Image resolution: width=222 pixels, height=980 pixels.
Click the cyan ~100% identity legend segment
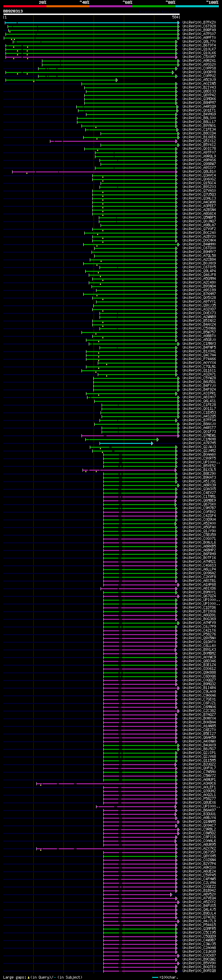coord(197,6)
